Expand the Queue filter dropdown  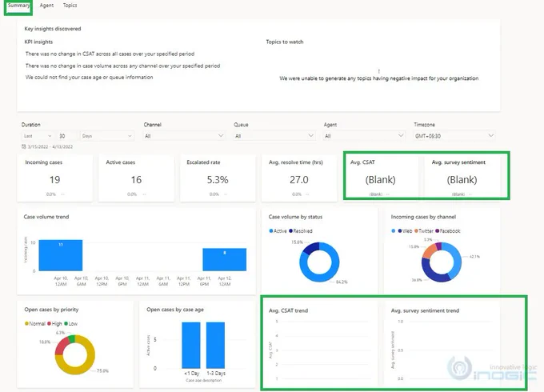tap(274, 136)
